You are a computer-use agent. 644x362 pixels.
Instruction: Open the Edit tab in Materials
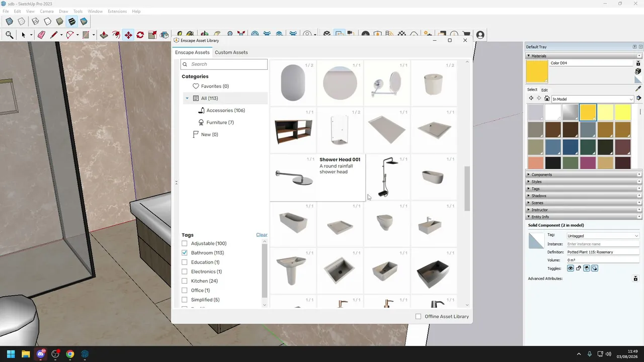[x=544, y=90]
